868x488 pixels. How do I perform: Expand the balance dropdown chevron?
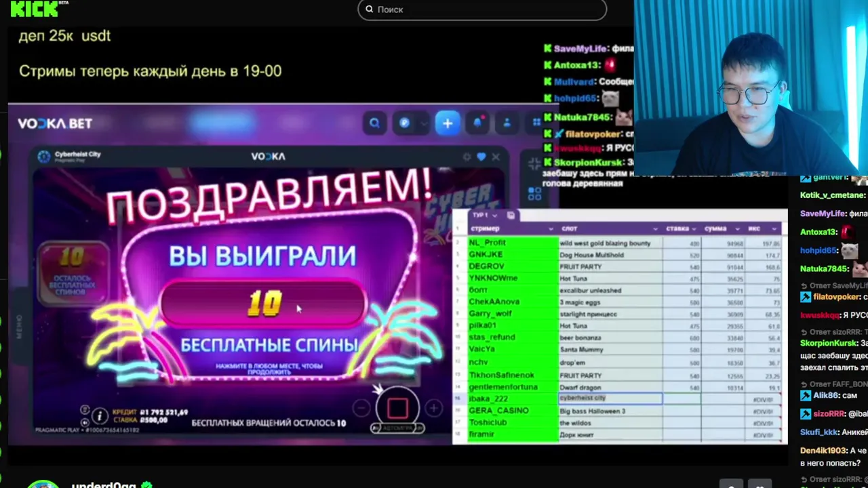point(424,123)
